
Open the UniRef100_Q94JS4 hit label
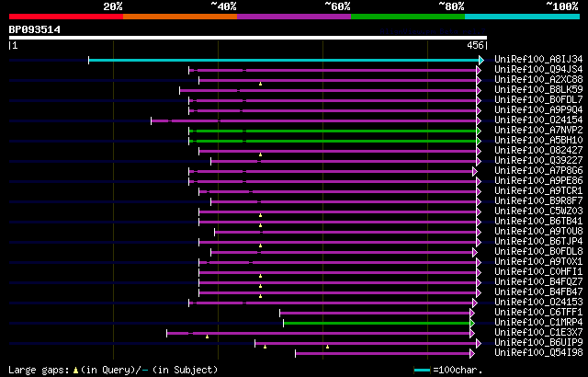538,69
